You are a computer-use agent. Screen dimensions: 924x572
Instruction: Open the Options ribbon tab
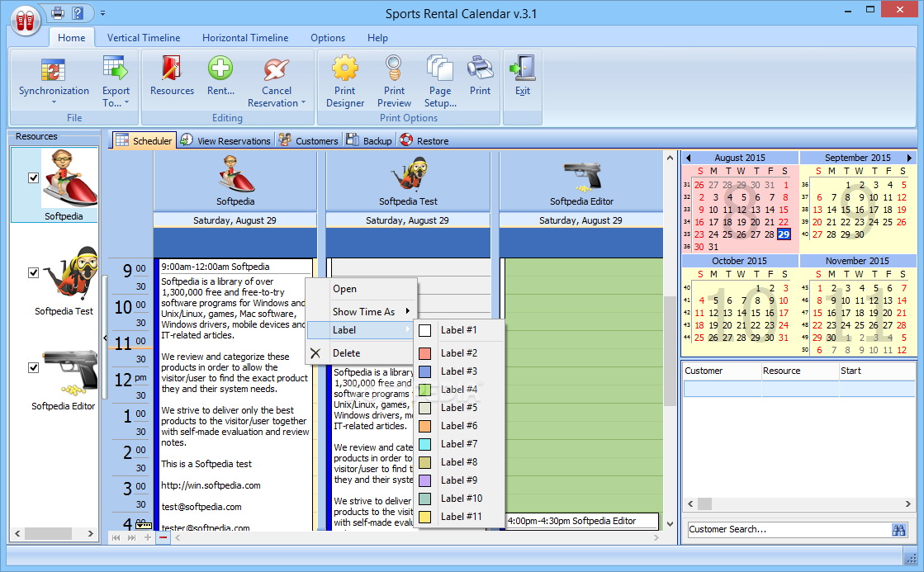328,38
